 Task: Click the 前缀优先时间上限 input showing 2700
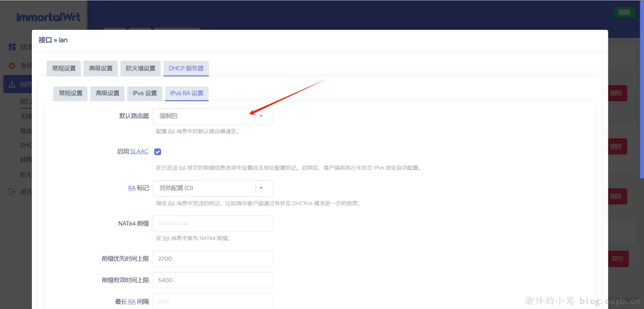pos(213,259)
